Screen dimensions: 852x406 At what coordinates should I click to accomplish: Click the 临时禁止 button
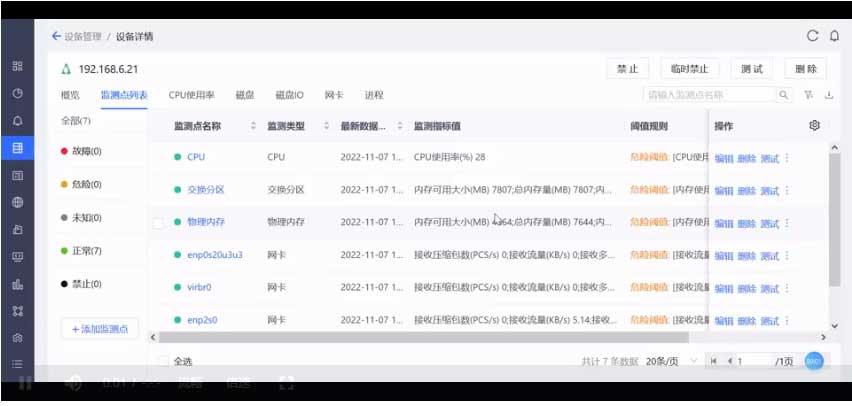click(689, 69)
